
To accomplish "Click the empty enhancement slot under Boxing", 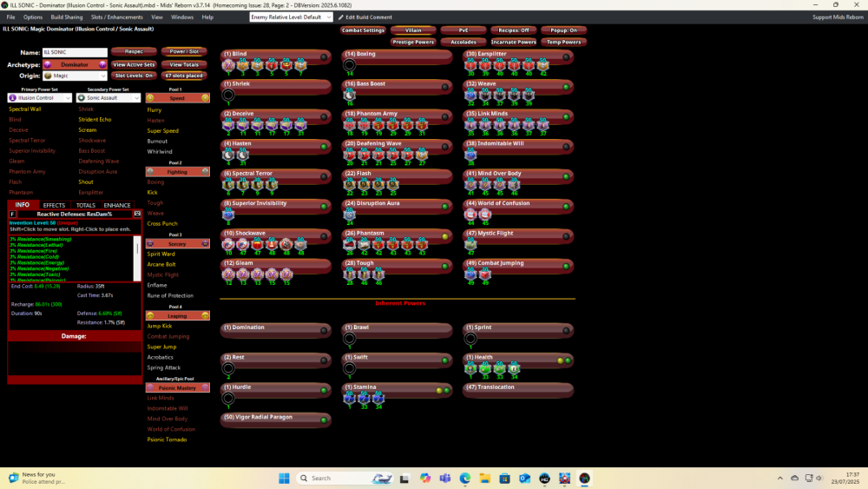I will click(x=350, y=65).
